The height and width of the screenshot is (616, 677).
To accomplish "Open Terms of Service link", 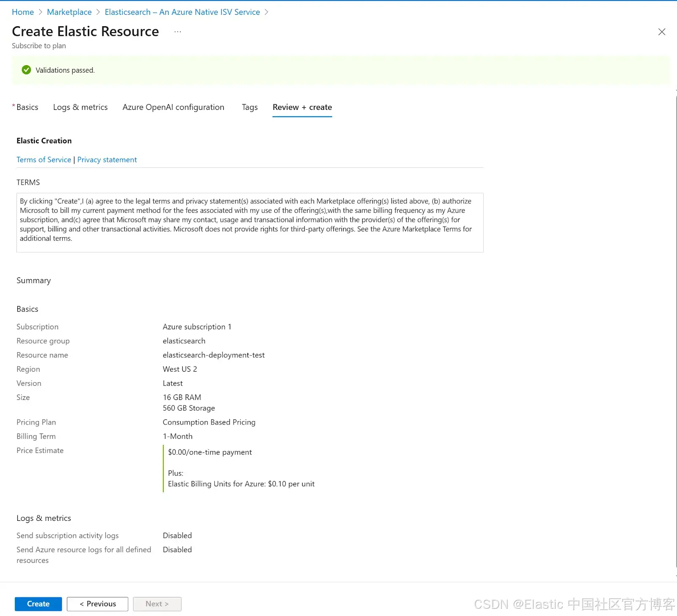I will click(44, 159).
